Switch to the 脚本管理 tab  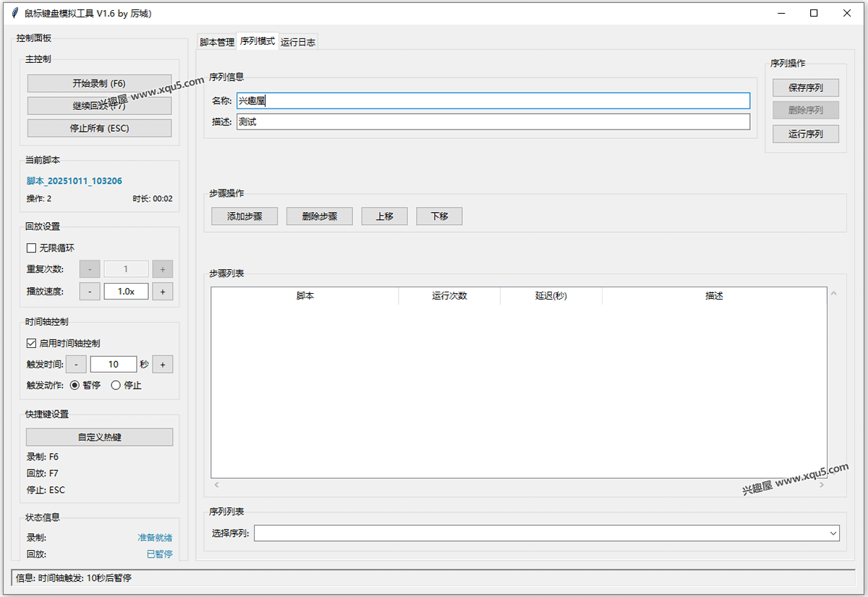[x=217, y=42]
